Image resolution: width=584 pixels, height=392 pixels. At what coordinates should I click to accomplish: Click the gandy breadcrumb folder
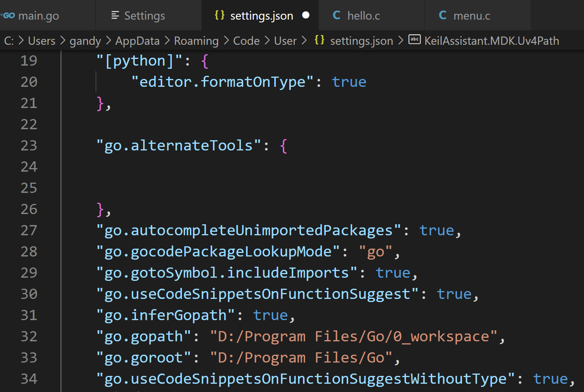click(85, 41)
